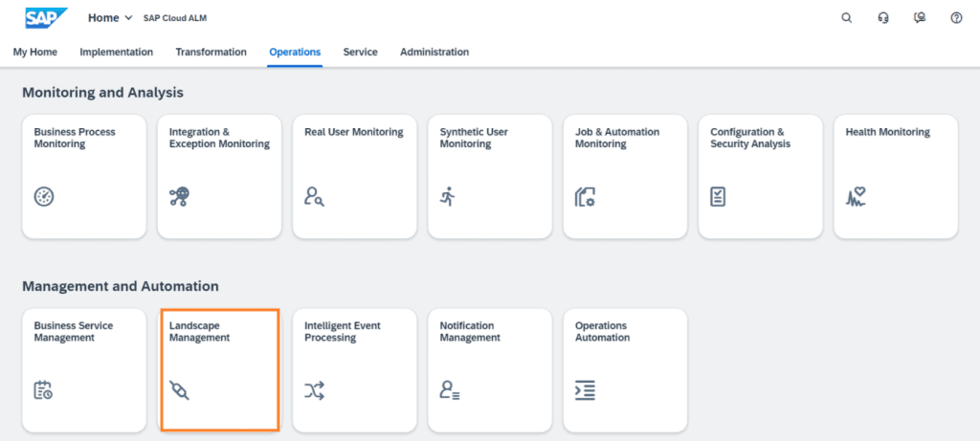Image resolution: width=980 pixels, height=441 pixels.
Task: Click the Synthetic User Monitoring runner icon
Action: 448,197
